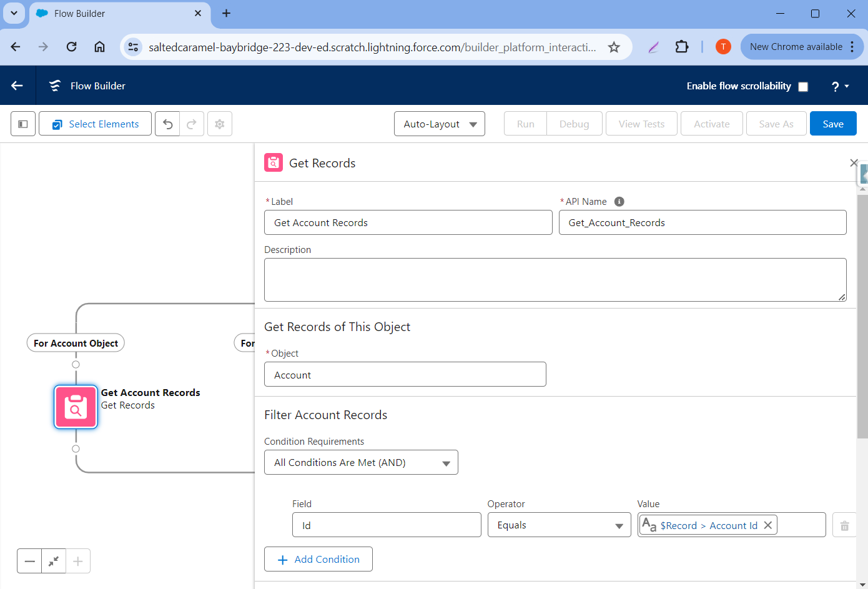The image size is (868, 589).
Task: Click API Name info tooltip icon
Action: (x=619, y=201)
